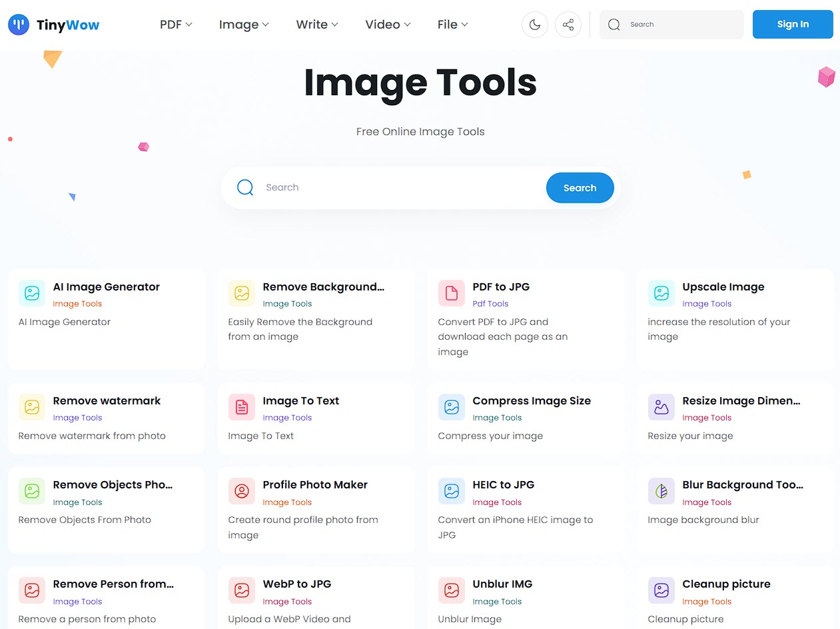Screen dimensions: 840x629
Task: Click the Unblur IMG card icon
Action: [x=452, y=590]
